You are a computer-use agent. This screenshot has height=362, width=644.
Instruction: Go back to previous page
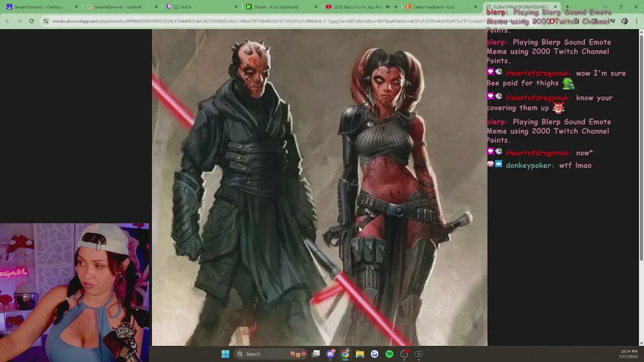7,21
